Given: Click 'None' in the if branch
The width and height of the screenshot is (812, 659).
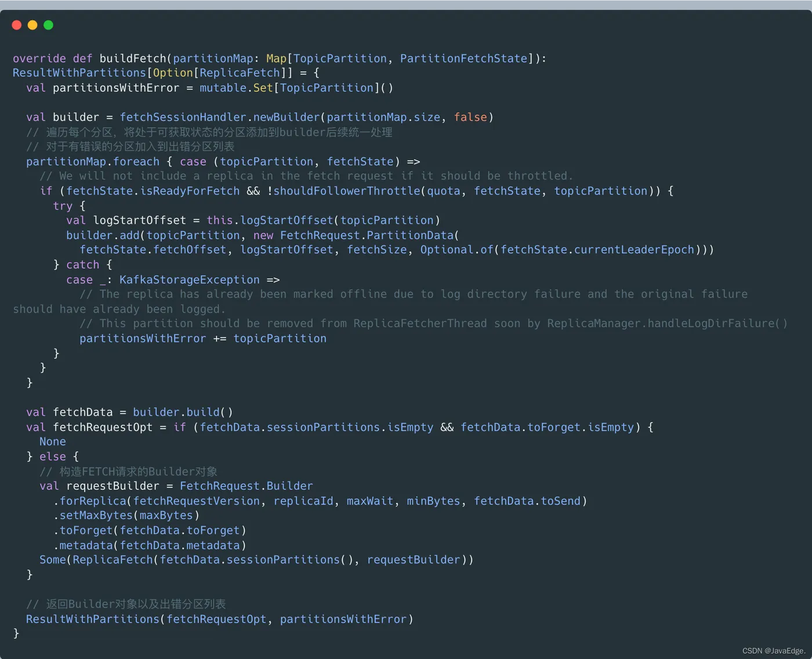Looking at the screenshot, I should pyautogui.click(x=53, y=442).
